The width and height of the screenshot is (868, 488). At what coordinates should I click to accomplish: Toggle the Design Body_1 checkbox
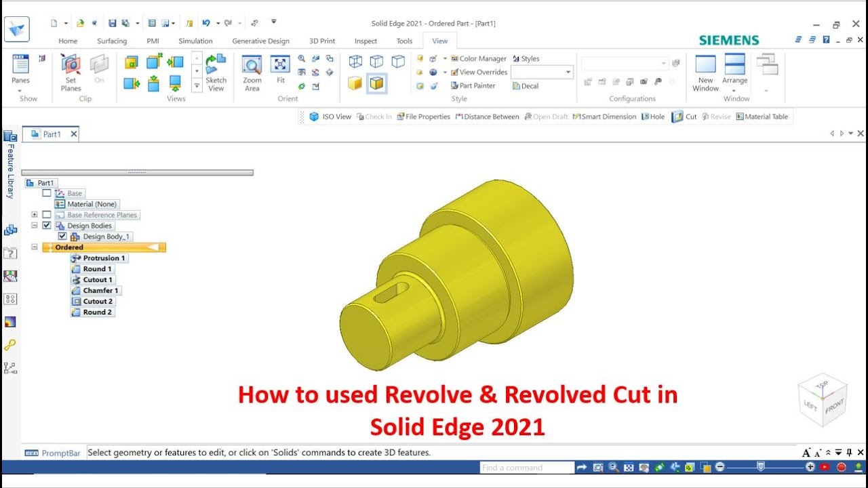point(62,237)
